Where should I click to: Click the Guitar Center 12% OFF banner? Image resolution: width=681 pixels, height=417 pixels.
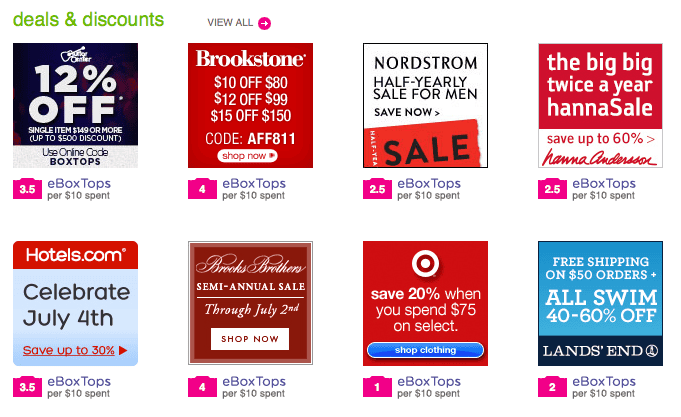coord(76,105)
